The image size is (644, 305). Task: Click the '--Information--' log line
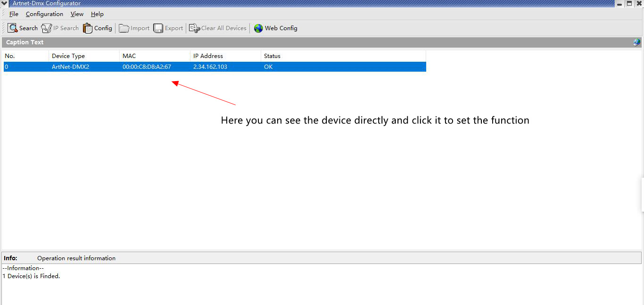(23, 268)
